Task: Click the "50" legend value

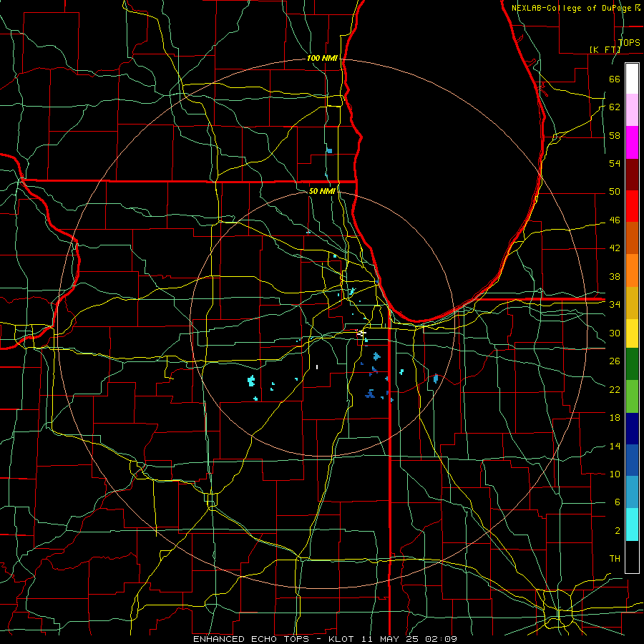Action: click(615, 191)
